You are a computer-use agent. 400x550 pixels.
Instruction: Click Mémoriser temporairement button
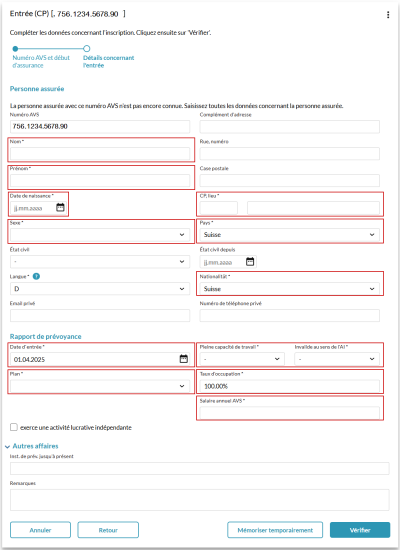tap(275, 530)
